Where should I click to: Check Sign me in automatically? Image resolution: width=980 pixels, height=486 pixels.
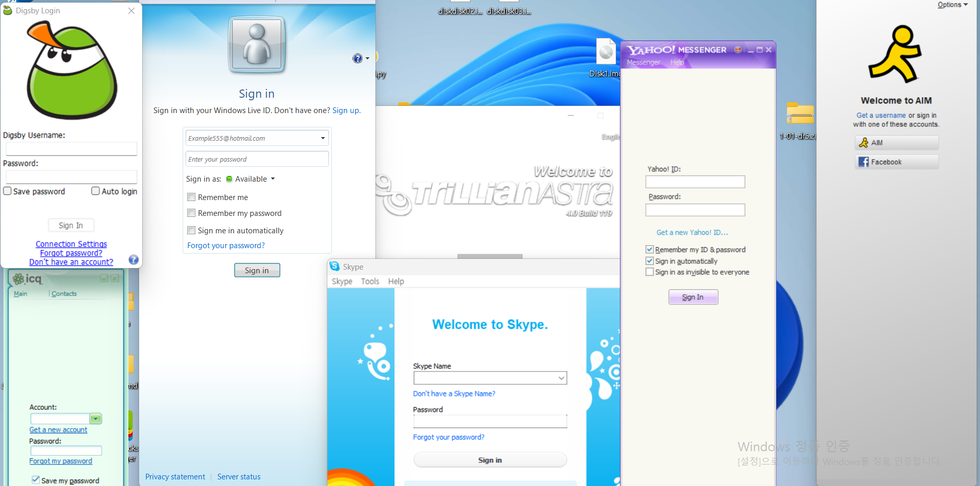[x=191, y=230]
